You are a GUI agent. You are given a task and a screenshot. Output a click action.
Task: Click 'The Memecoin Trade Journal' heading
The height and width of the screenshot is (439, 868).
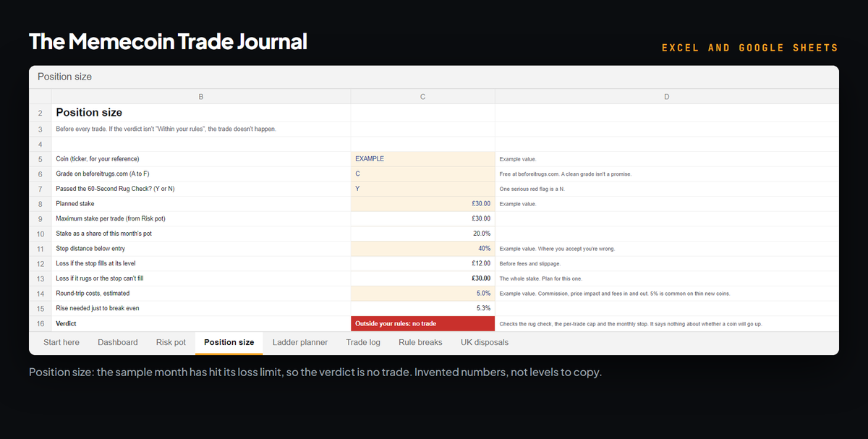coord(168,41)
